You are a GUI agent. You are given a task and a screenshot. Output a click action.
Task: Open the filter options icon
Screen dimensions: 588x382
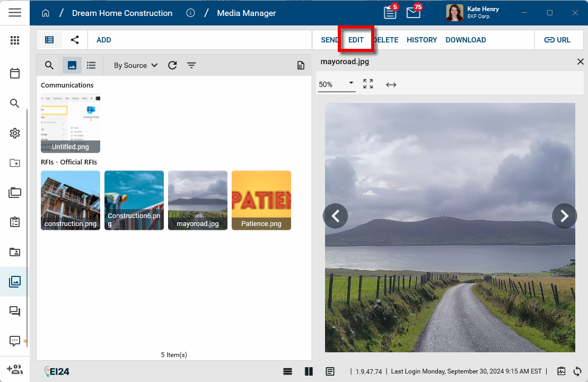tap(191, 65)
